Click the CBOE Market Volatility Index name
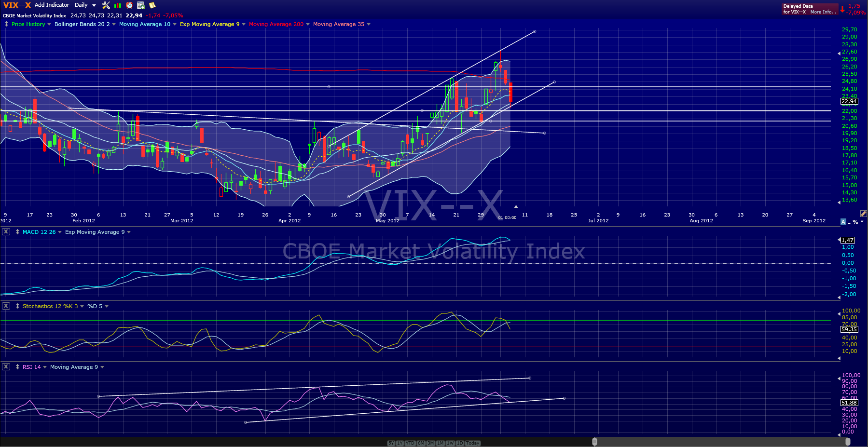 point(35,16)
